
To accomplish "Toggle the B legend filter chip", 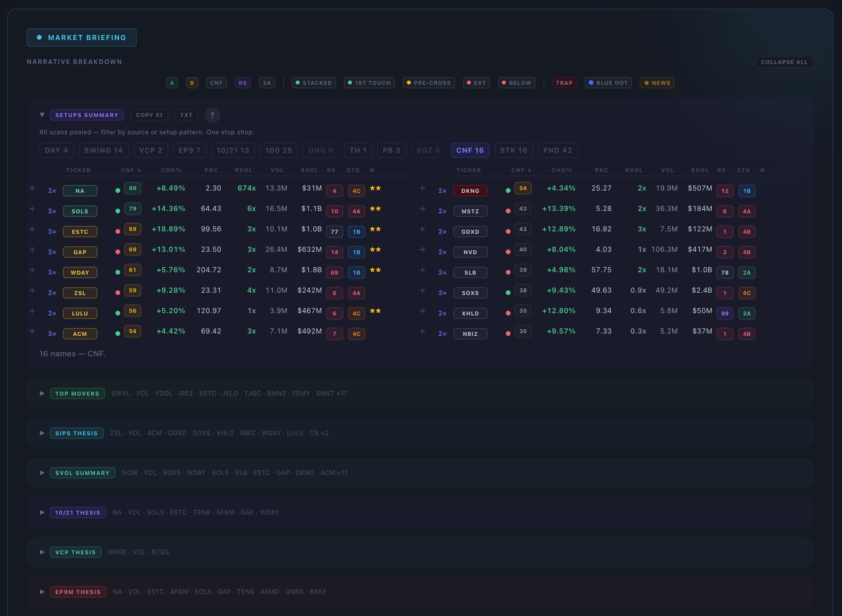I will point(192,83).
